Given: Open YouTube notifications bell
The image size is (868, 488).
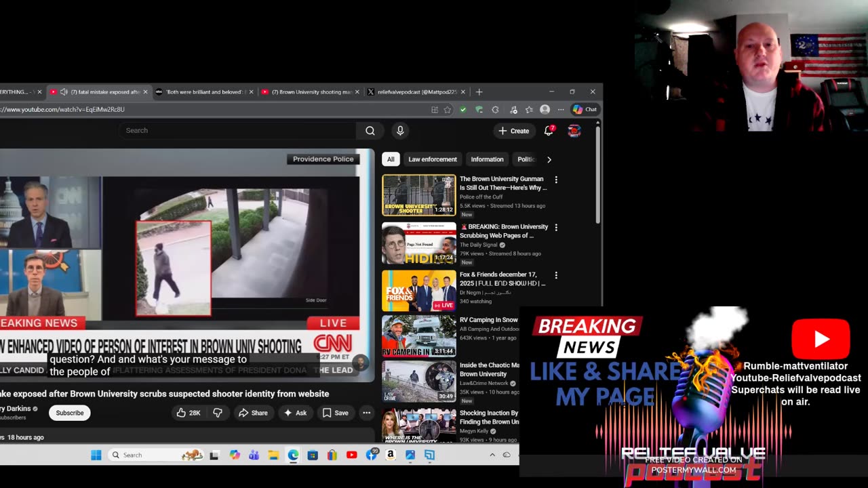Looking at the screenshot, I should click(x=549, y=131).
